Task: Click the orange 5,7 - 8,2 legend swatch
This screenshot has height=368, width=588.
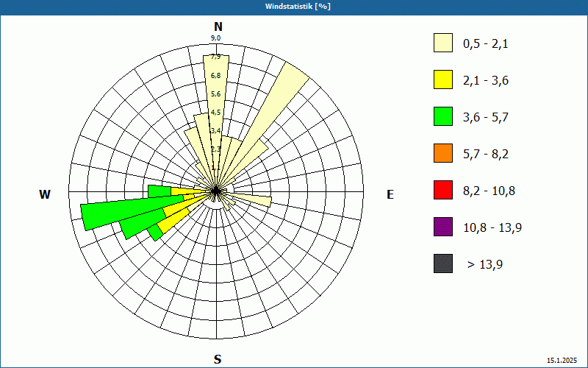Action: 443,153
